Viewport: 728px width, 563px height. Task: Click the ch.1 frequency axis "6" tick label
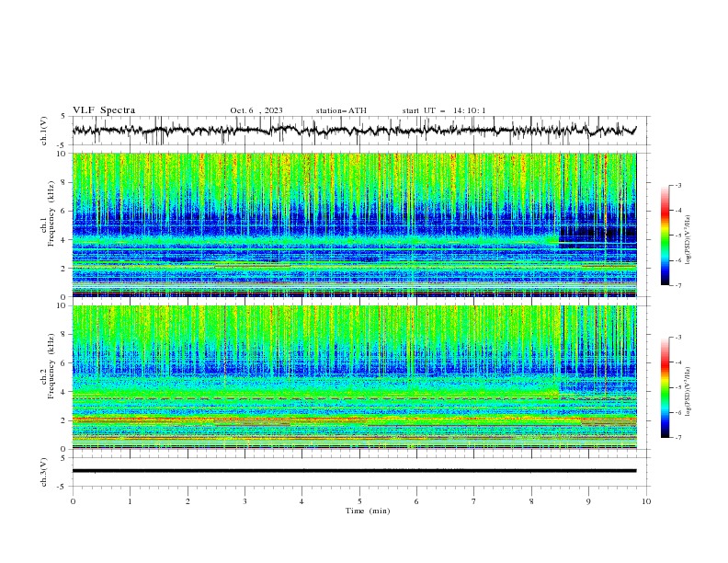click(x=64, y=211)
